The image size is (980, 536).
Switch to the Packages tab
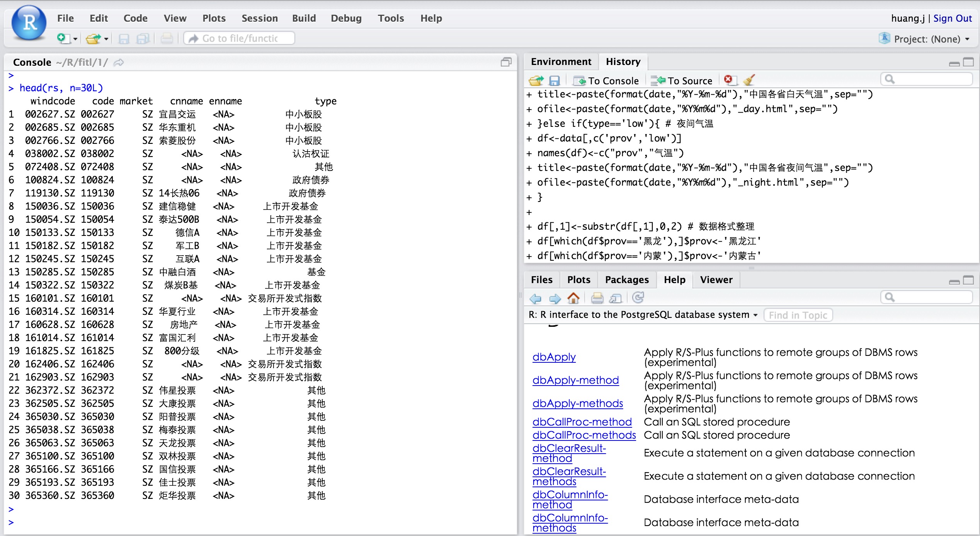(x=627, y=280)
